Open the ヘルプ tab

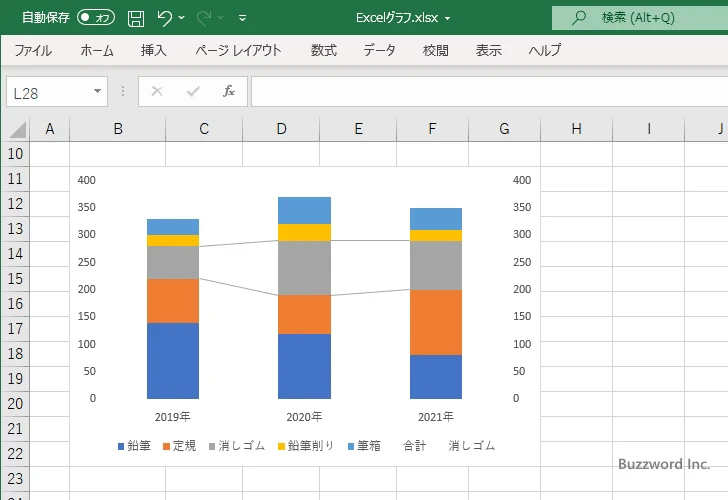(545, 50)
